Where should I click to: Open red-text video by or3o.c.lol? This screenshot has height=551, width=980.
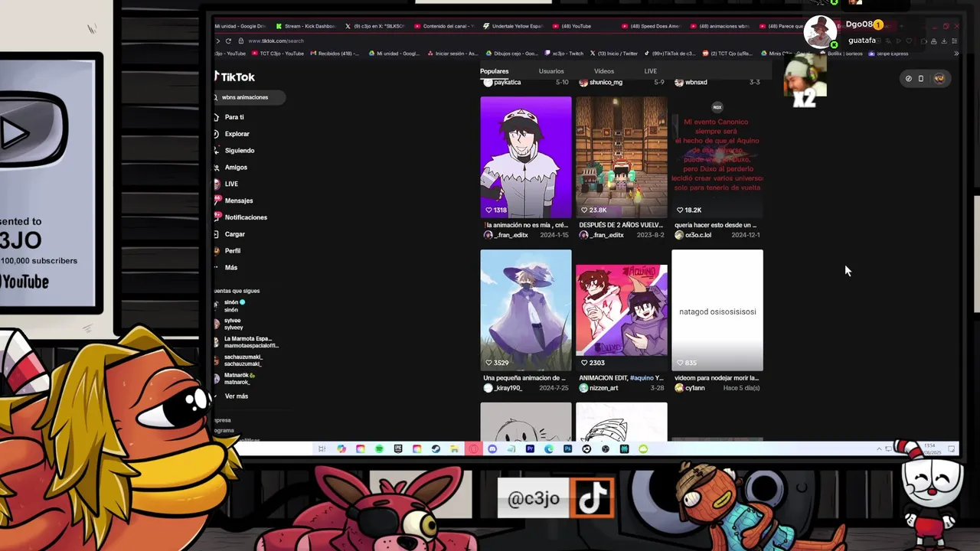(717, 157)
